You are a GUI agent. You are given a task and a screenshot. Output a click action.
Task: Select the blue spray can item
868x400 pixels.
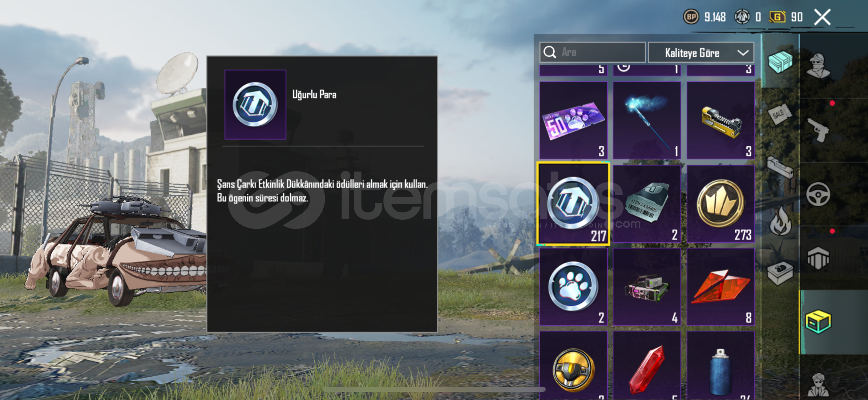tap(720, 366)
